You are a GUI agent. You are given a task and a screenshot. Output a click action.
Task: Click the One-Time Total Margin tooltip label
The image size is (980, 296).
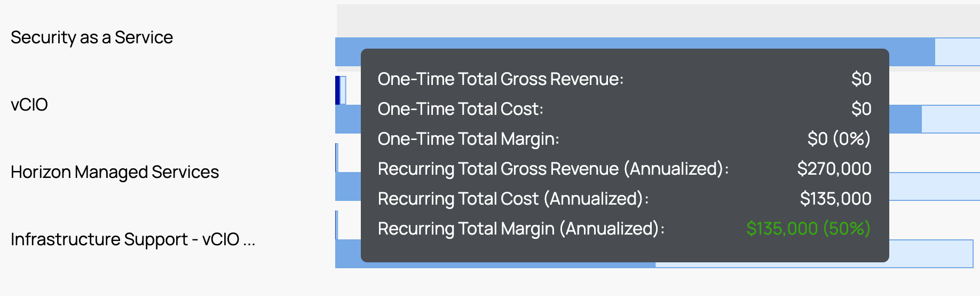468,139
